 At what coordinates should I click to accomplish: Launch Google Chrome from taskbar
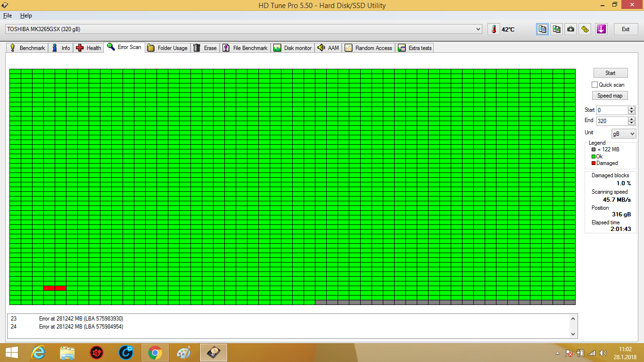pos(155,353)
